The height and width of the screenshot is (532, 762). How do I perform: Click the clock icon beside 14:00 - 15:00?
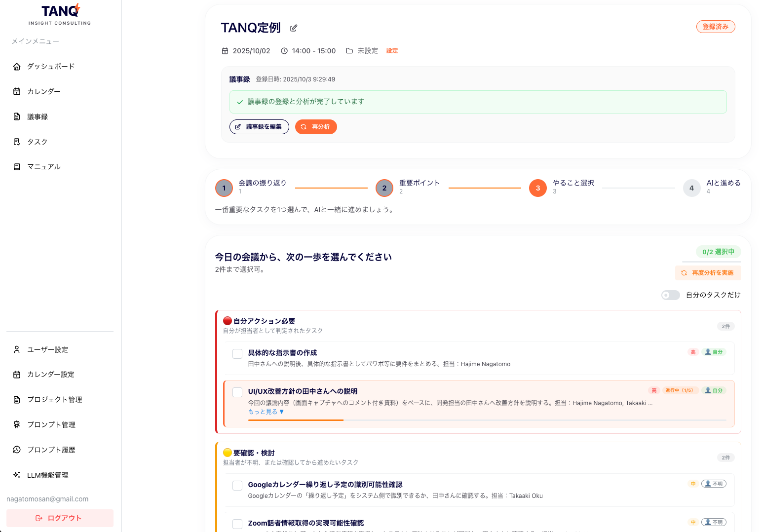click(x=284, y=51)
